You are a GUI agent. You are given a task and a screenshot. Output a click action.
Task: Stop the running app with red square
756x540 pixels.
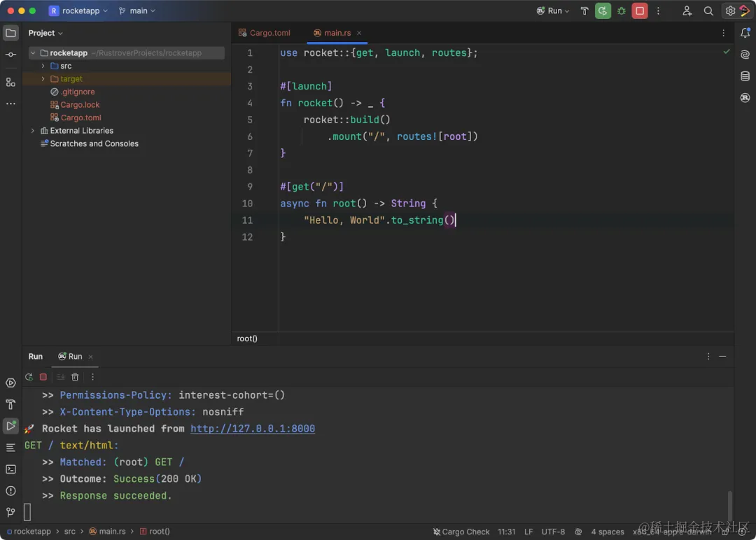pos(639,11)
